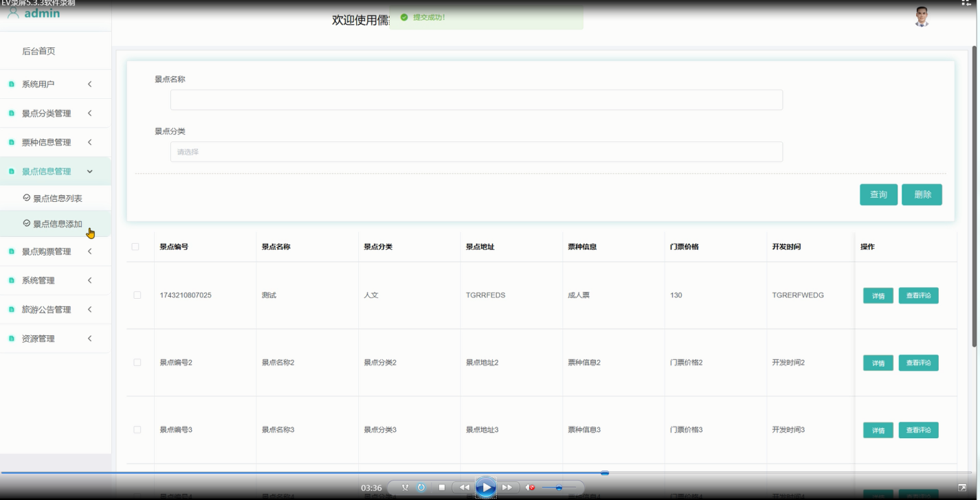This screenshot has height=500, width=980.
Task: Click the green icon beside 景点分类管理
Action: (12, 113)
